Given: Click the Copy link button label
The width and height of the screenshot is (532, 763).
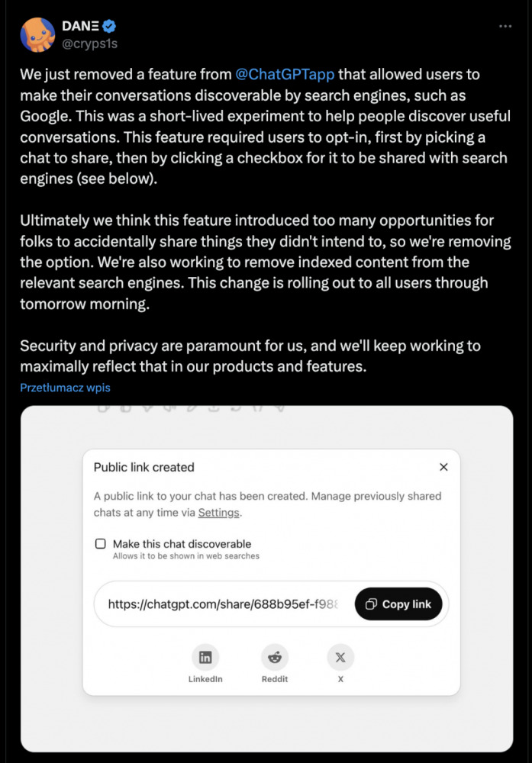Looking at the screenshot, I should 406,604.
